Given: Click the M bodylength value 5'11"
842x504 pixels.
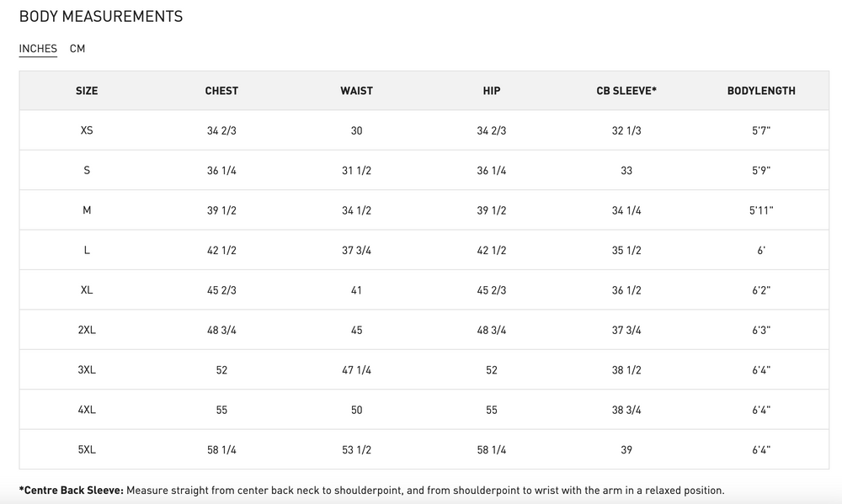Looking at the screenshot, I should click(x=761, y=210).
